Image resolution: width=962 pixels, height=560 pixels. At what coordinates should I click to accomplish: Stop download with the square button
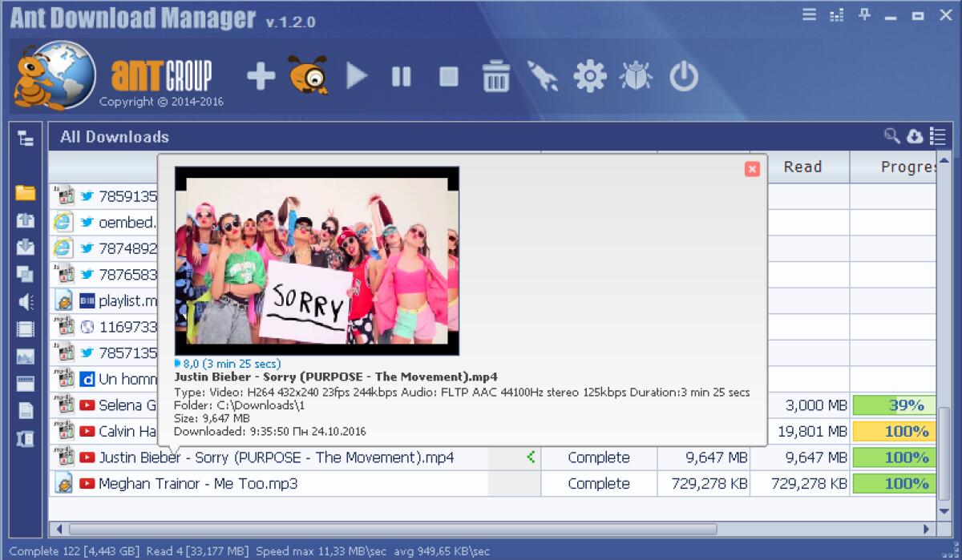(x=448, y=77)
